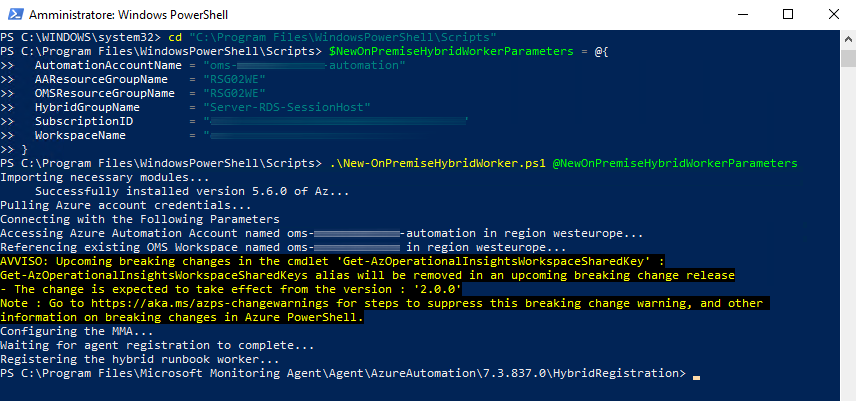Place the cursor at the blinking prompt
Viewport: 856px width, 401px height.
tap(696, 375)
